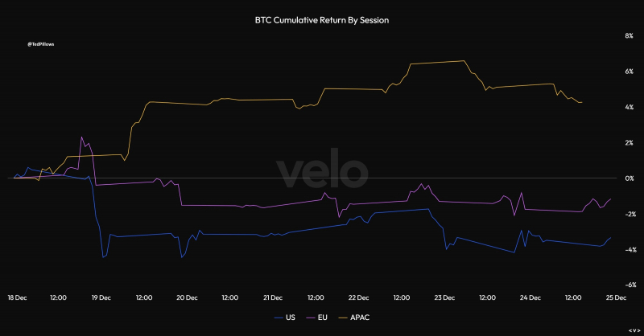The height and width of the screenshot is (336, 644).
Task: Open the @TedPillows handle
Action: click(x=41, y=44)
